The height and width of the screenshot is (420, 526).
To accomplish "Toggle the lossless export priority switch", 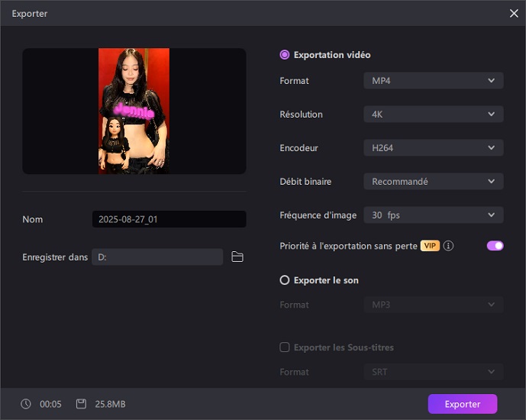I will click(x=495, y=246).
